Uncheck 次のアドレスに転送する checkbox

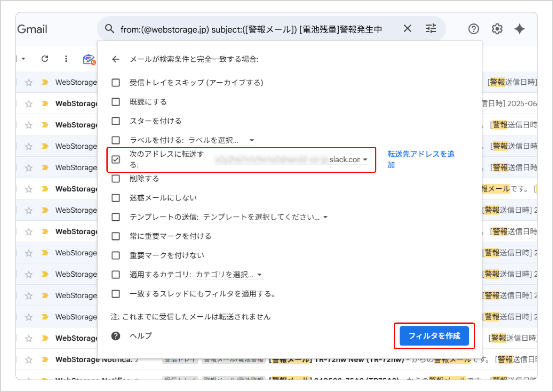[116, 159]
